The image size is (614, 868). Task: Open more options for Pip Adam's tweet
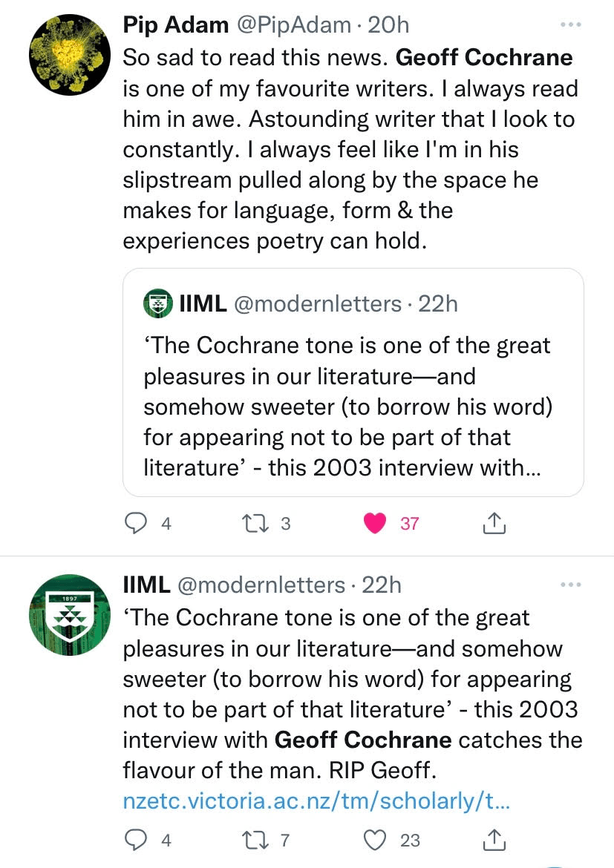[x=570, y=25]
